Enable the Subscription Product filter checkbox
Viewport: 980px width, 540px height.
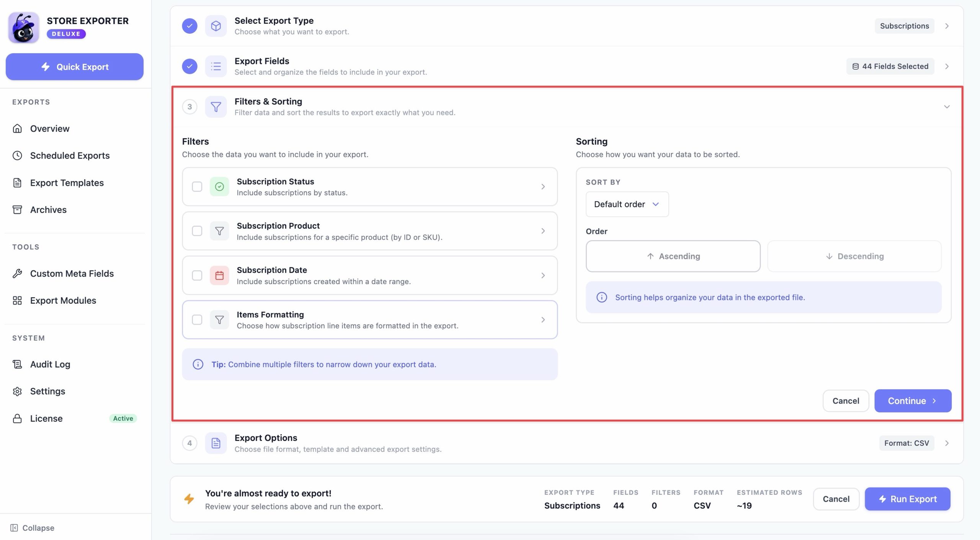click(197, 231)
